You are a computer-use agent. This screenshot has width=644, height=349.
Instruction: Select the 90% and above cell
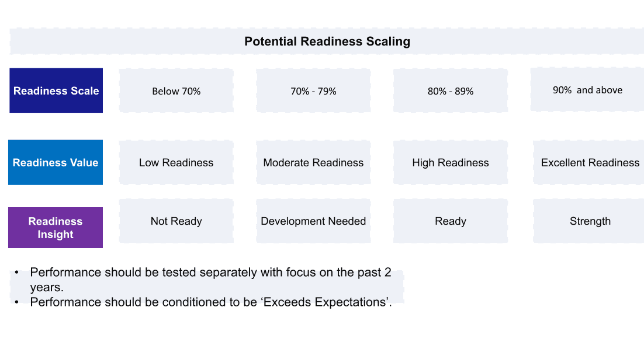click(x=587, y=90)
